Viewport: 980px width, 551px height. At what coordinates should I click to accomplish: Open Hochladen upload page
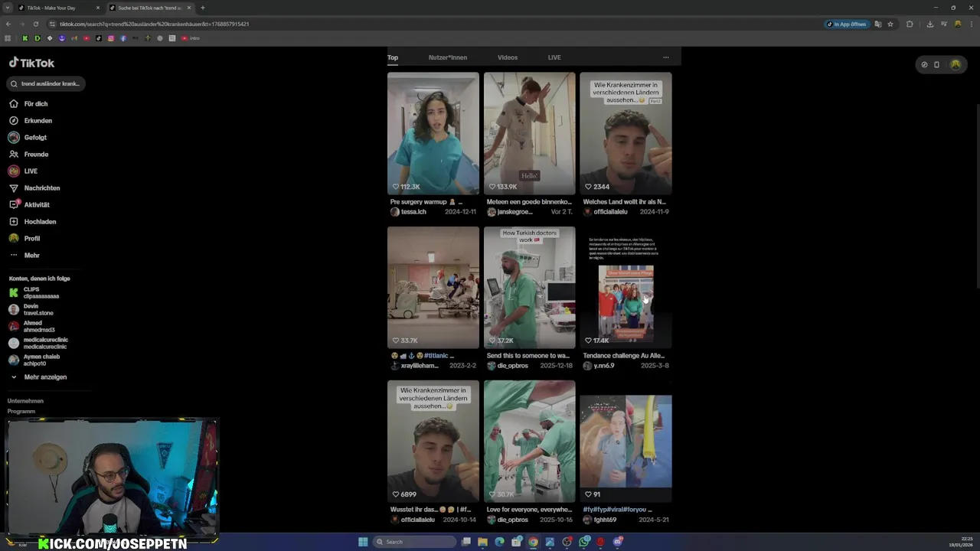tap(32, 221)
